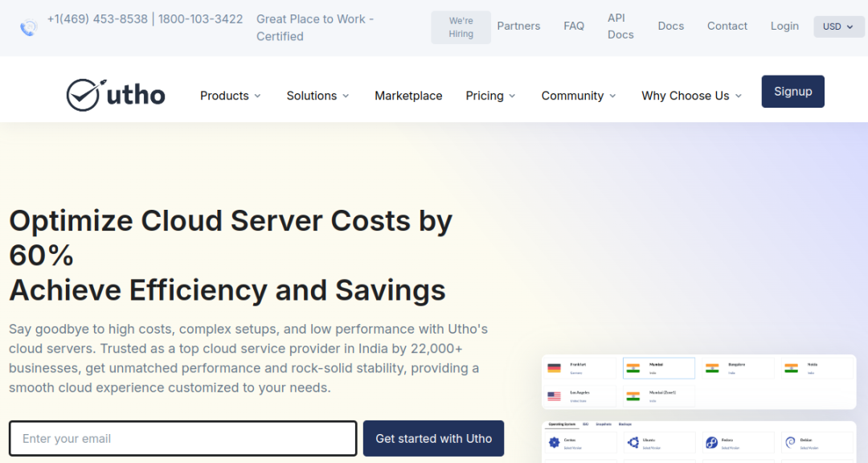The width and height of the screenshot is (868, 463).
Task: Click the Login link
Action: 785,26
